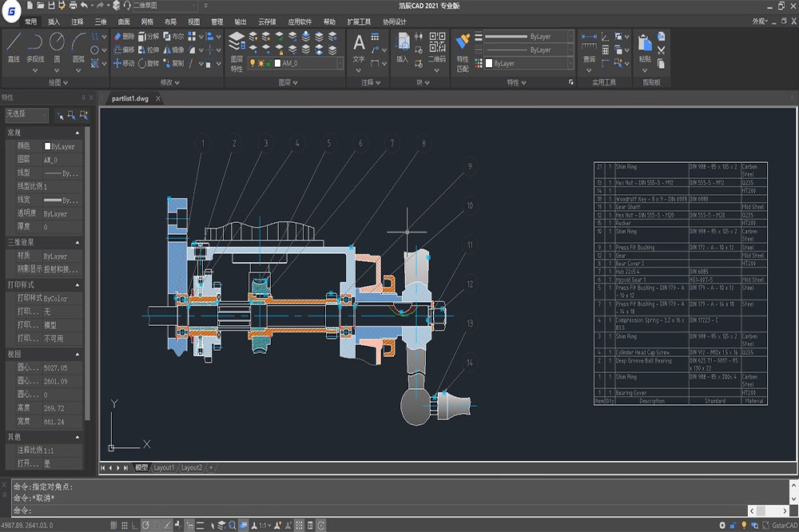799x532 pixels.
Task: Expand the 修改 panel
Action: coord(169,82)
